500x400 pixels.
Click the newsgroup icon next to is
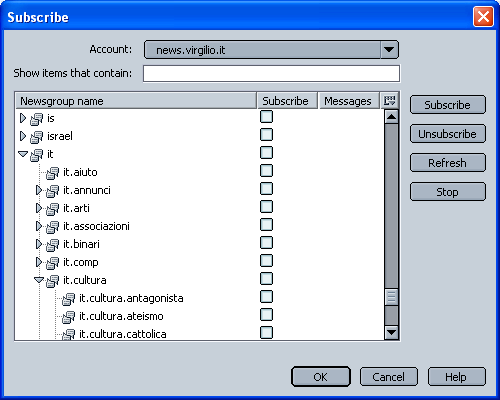point(36,118)
